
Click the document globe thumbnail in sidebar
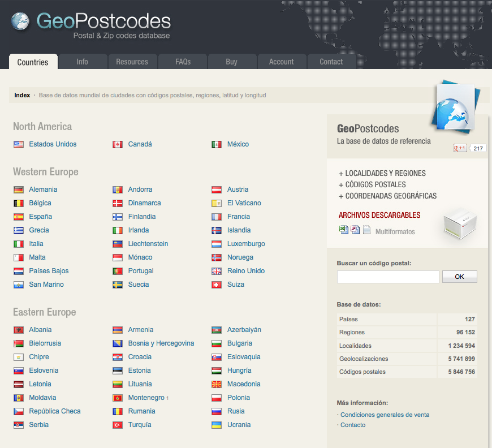pyautogui.click(x=456, y=107)
